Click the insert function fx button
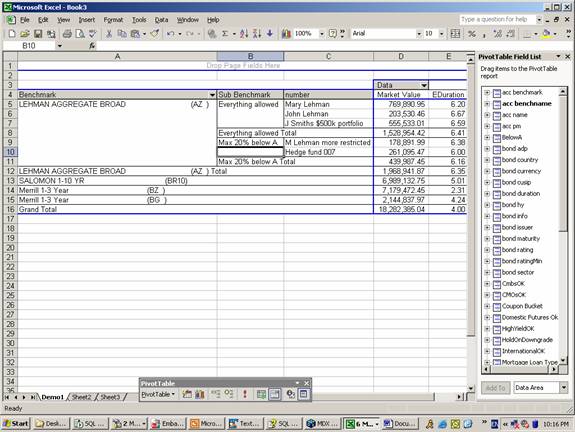Screen dimensions: 575x432 pyautogui.click(x=92, y=46)
